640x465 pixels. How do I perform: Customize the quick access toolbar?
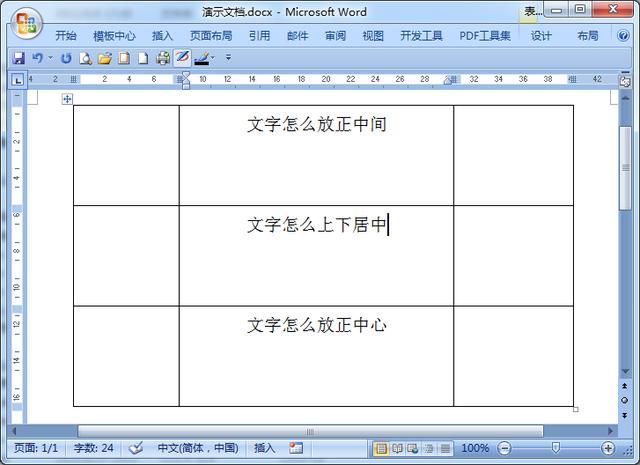pyautogui.click(x=229, y=58)
